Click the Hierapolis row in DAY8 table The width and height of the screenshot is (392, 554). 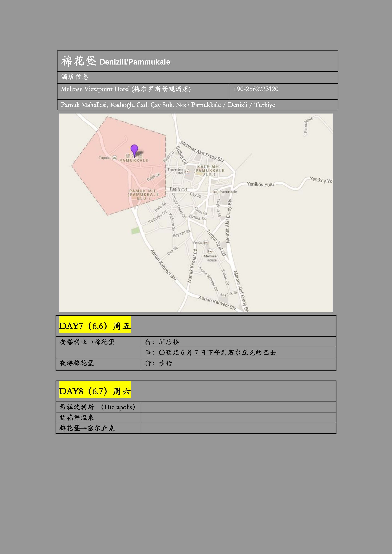pyautogui.click(x=97, y=407)
